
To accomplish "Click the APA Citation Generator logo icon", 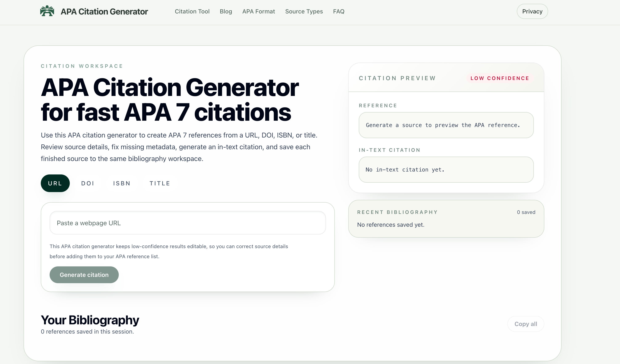I will (x=47, y=11).
